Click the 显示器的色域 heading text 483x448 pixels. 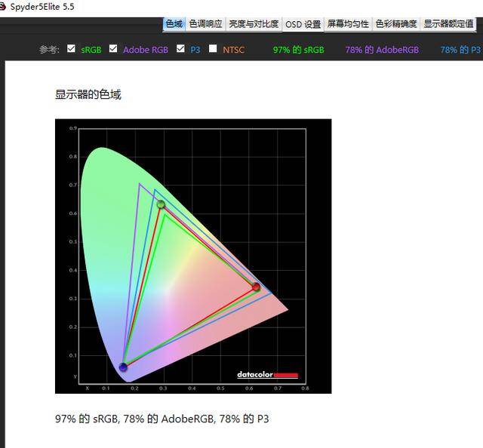pyautogui.click(x=88, y=95)
